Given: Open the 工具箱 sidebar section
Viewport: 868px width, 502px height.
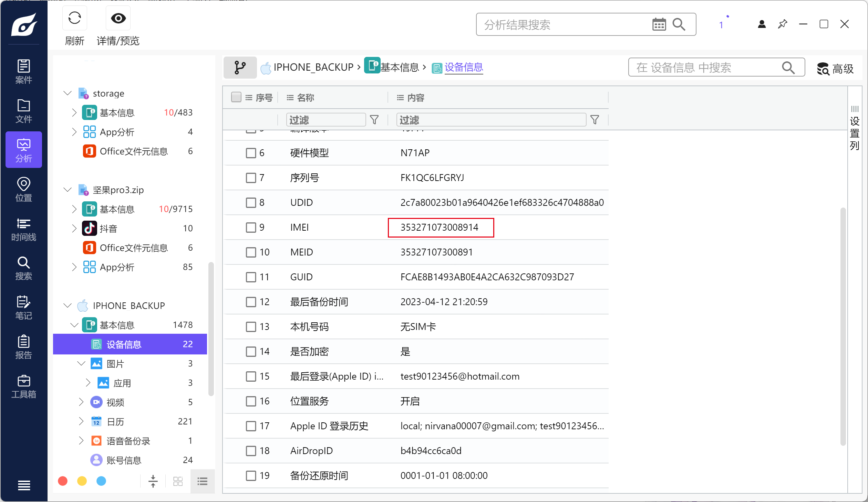Looking at the screenshot, I should pos(23,386).
